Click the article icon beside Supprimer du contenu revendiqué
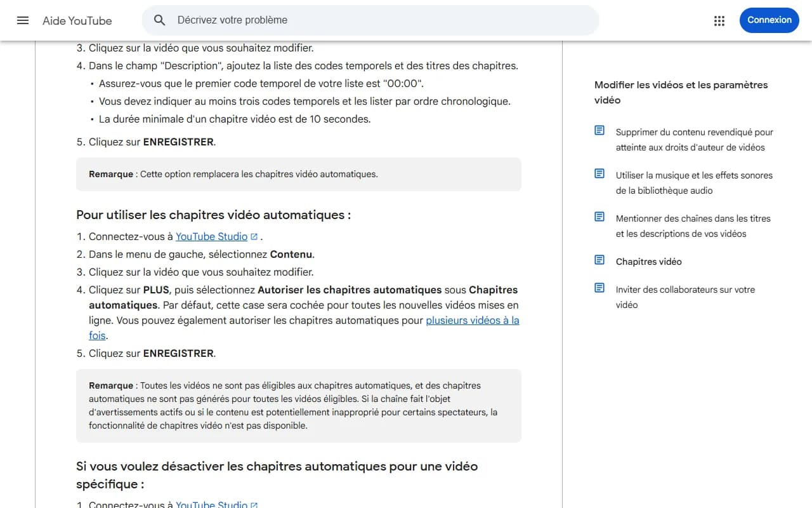 (599, 130)
